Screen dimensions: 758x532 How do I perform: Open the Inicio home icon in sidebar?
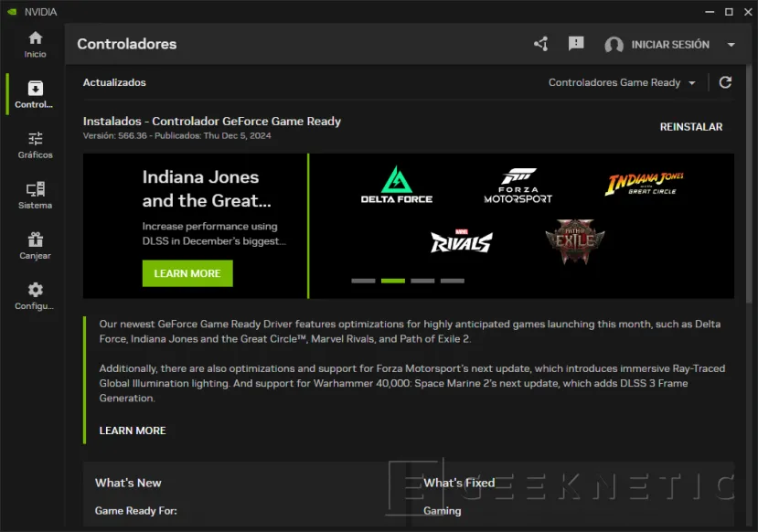pos(35,38)
